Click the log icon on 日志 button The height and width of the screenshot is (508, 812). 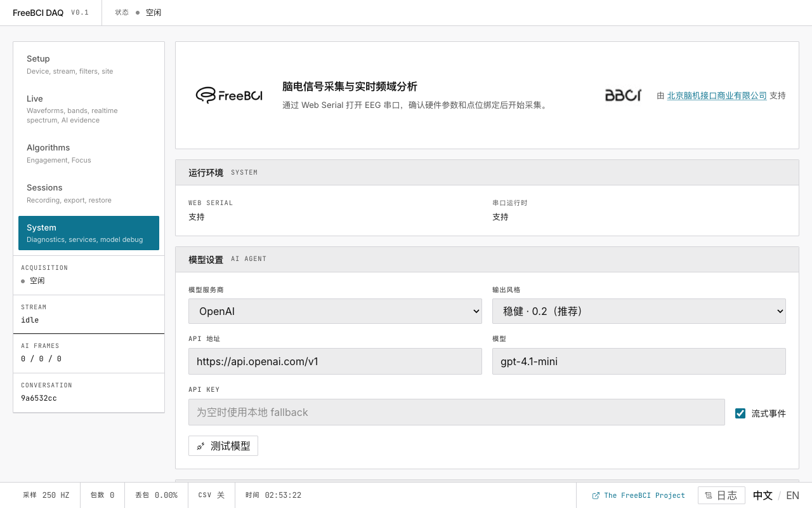[709, 495]
